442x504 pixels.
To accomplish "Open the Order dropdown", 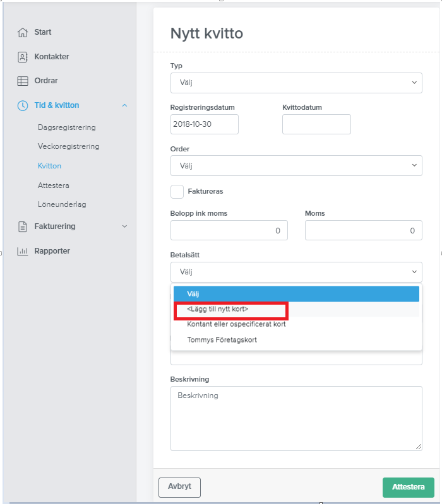I will [296, 165].
